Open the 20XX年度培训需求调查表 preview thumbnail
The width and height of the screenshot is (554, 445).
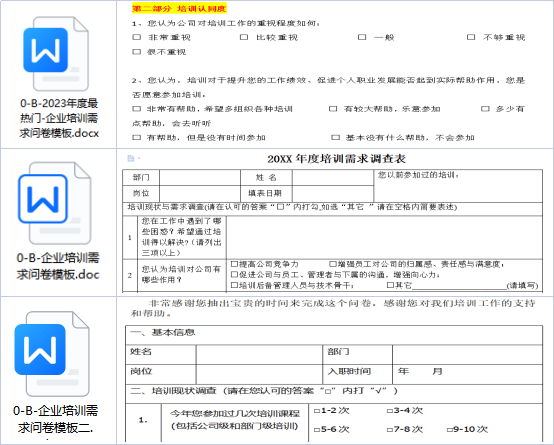point(335,222)
